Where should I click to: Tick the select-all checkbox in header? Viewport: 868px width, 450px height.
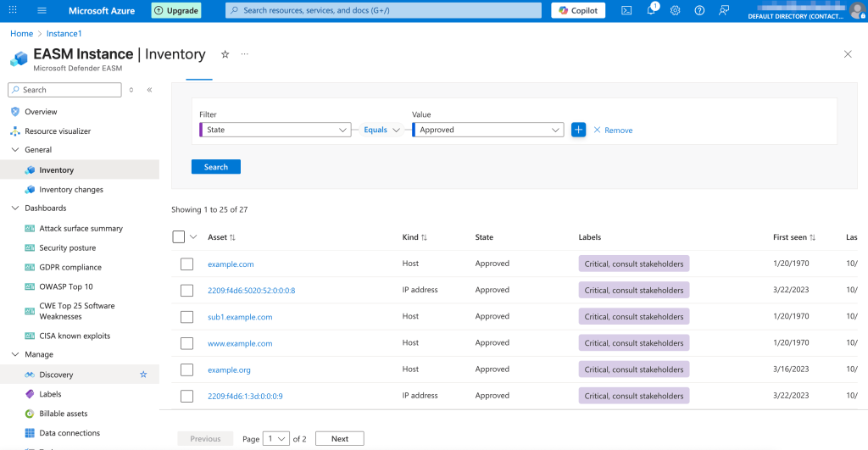pos(178,237)
